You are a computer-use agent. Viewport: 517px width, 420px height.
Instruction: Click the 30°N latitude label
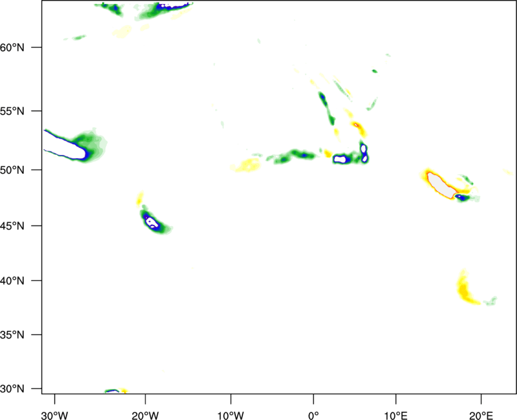12,389
